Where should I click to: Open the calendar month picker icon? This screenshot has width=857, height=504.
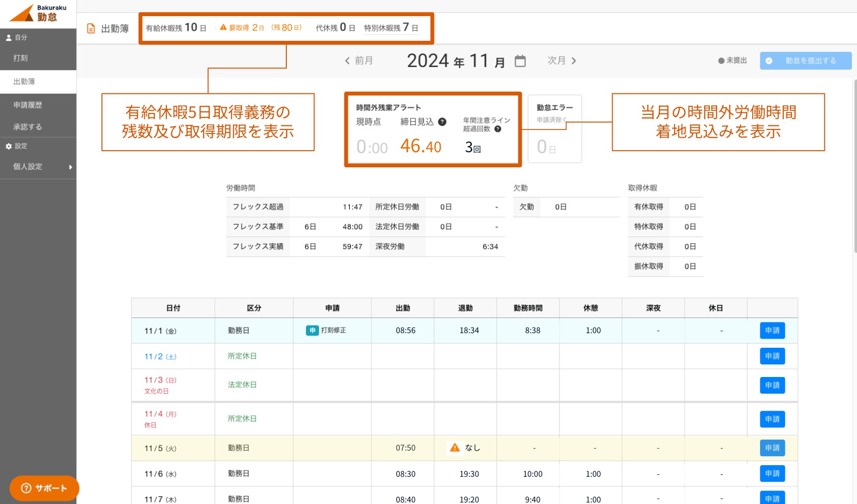(520, 61)
